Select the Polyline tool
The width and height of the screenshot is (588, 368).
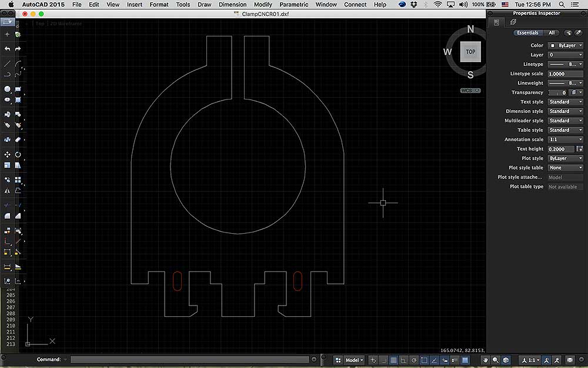pyautogui.click(x=7, y=74)
